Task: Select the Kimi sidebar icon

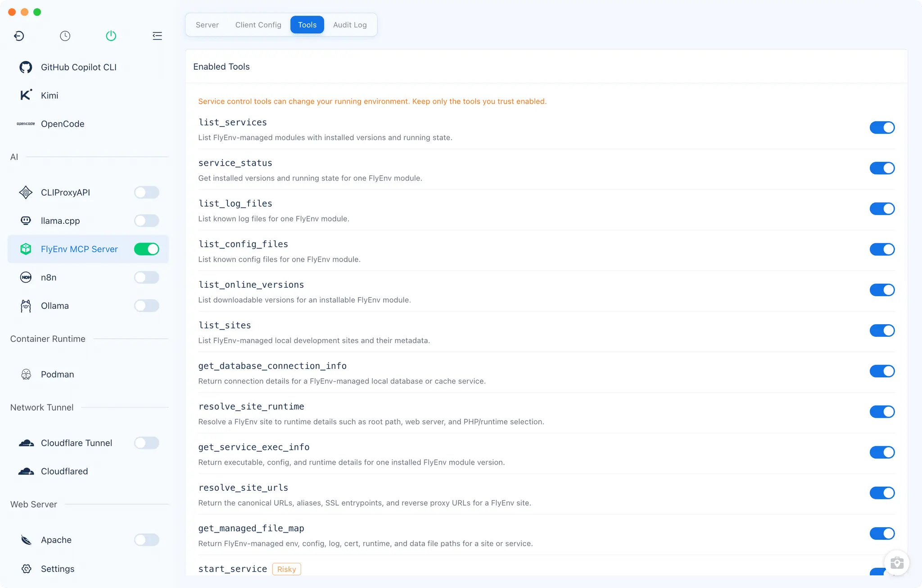Action: click(x=26, y=95)
